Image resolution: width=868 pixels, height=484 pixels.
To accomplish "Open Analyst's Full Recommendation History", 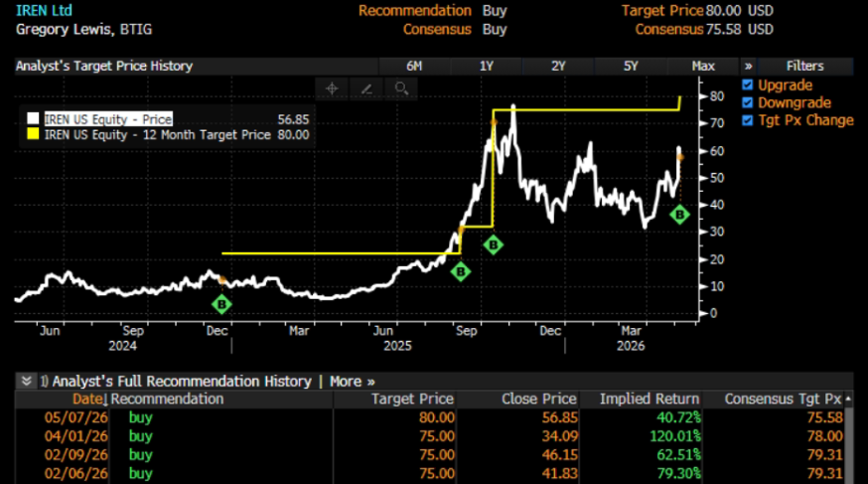I will [182, 382].
